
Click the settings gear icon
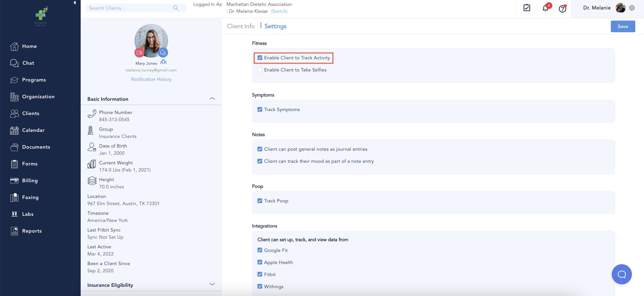pyautogui.click(x=632, y=8)
